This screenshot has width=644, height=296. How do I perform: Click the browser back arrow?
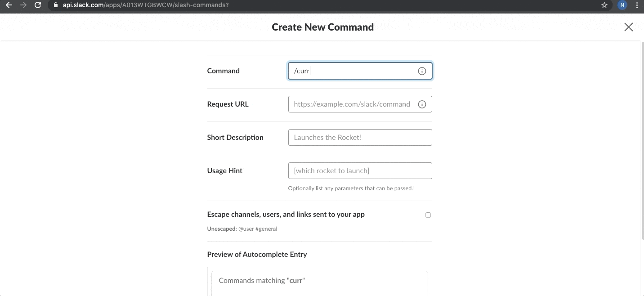click(x=9, y=5)
